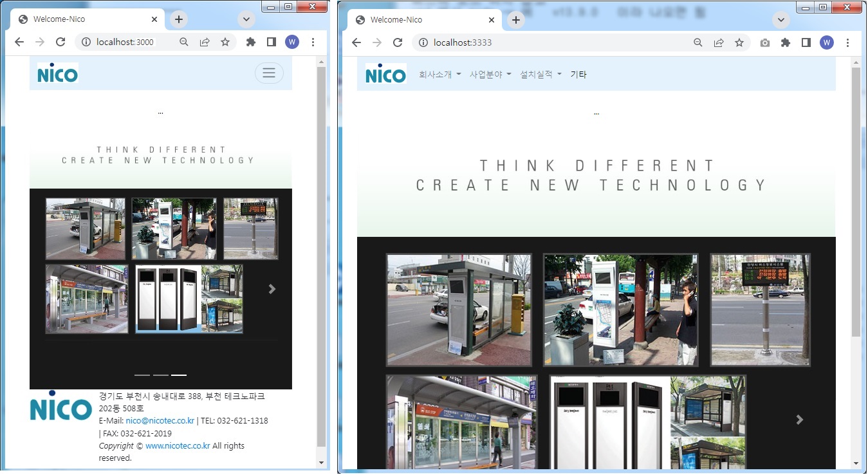Expand 사업분야 dropdown menu

pos(490,74)
